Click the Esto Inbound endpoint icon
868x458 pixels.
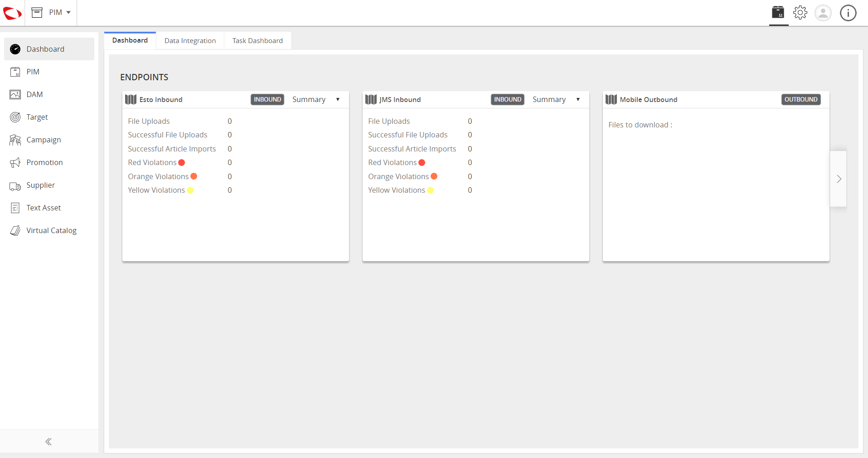(131, 99)
